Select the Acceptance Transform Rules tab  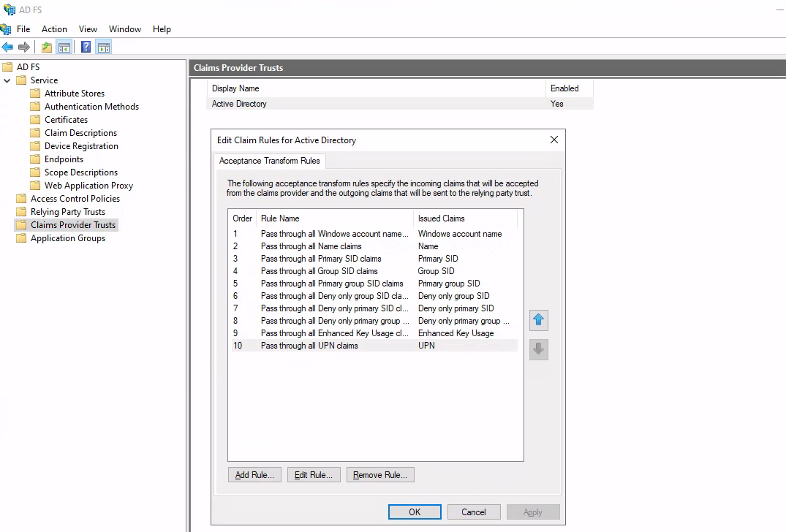(270, 161)
